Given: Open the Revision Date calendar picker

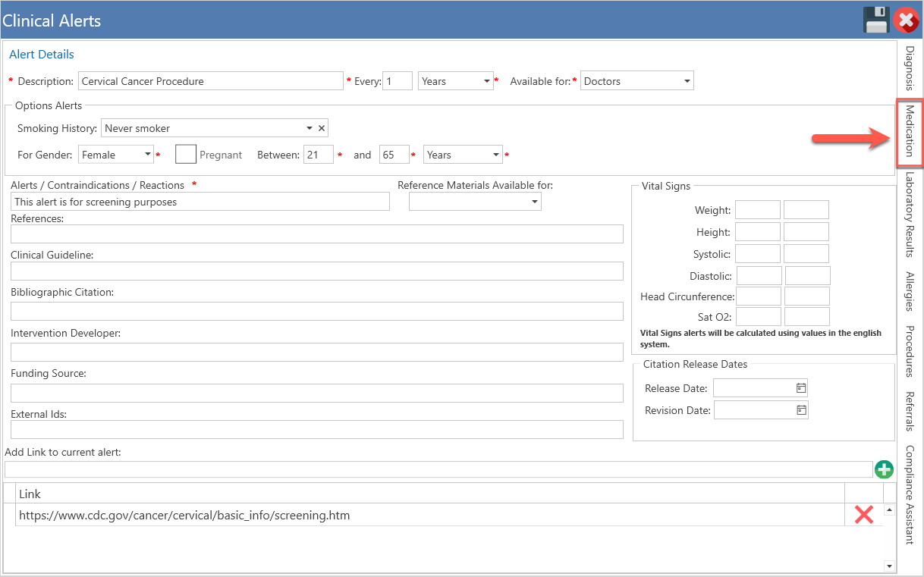Looking at the screenshot, I should pos(801,410).
